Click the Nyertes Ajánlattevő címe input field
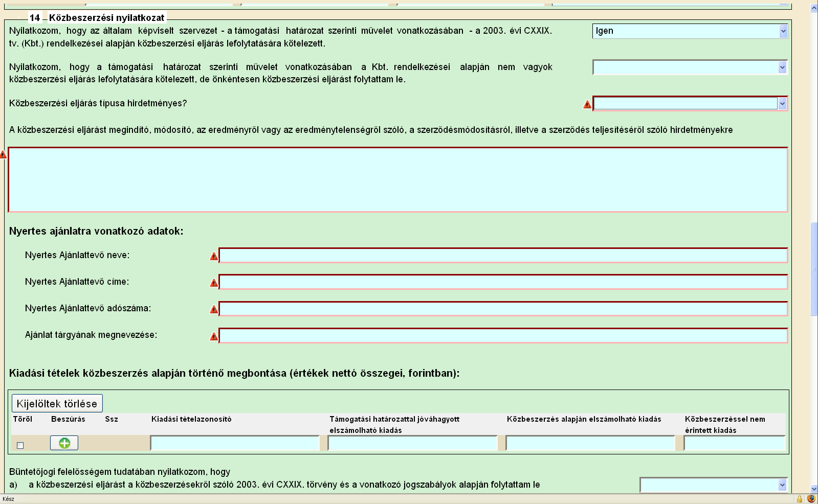 tap(503, 282)
